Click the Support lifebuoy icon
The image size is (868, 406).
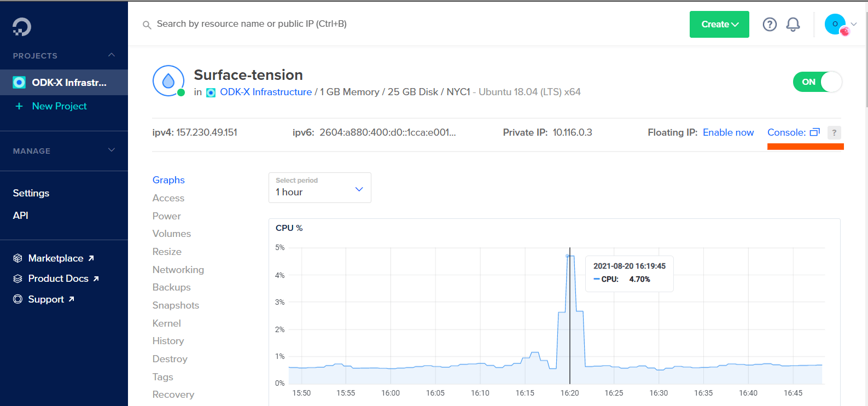pos(18,299)
